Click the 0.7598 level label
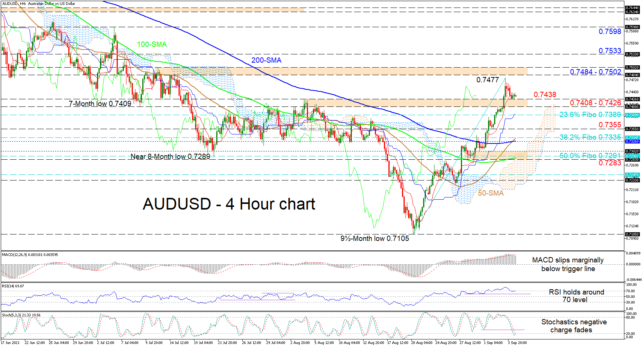 coord(610,31)
